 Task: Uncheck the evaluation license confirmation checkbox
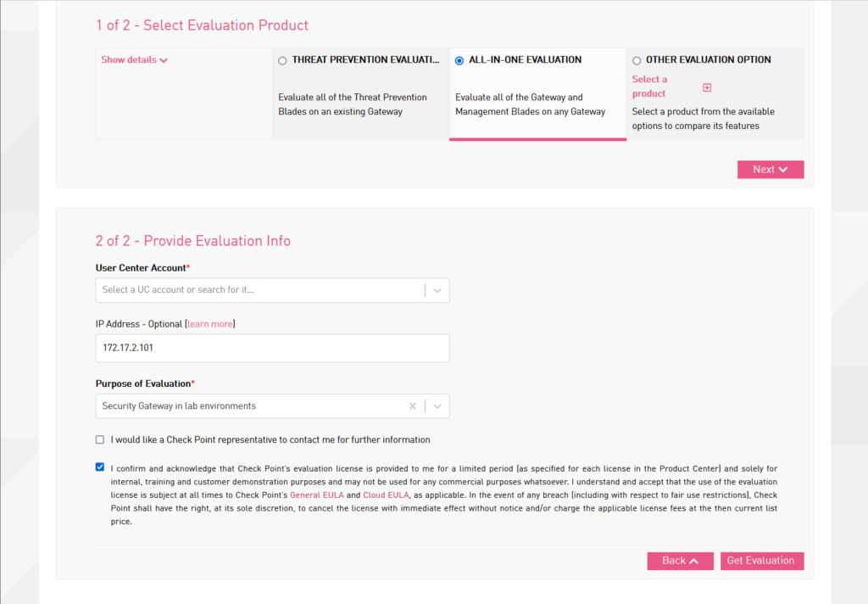coord(100,467)
